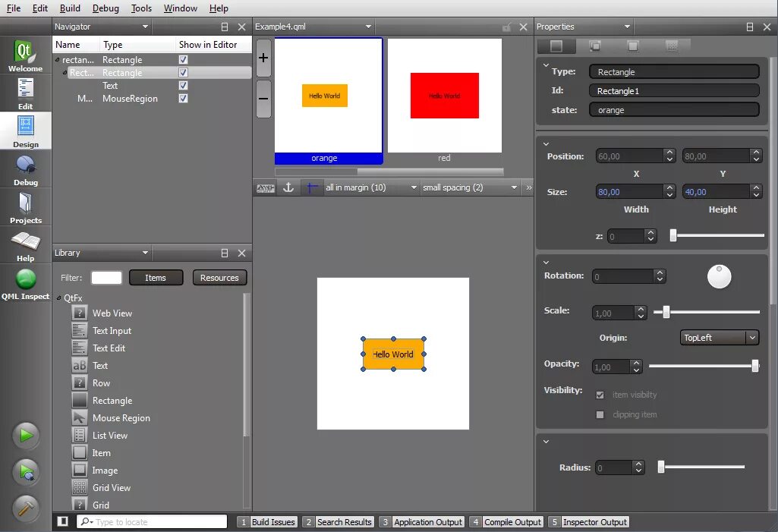Switch to Edit mode in sidebar
This screenshot has height=532, width=778.
tap(25, 93)
